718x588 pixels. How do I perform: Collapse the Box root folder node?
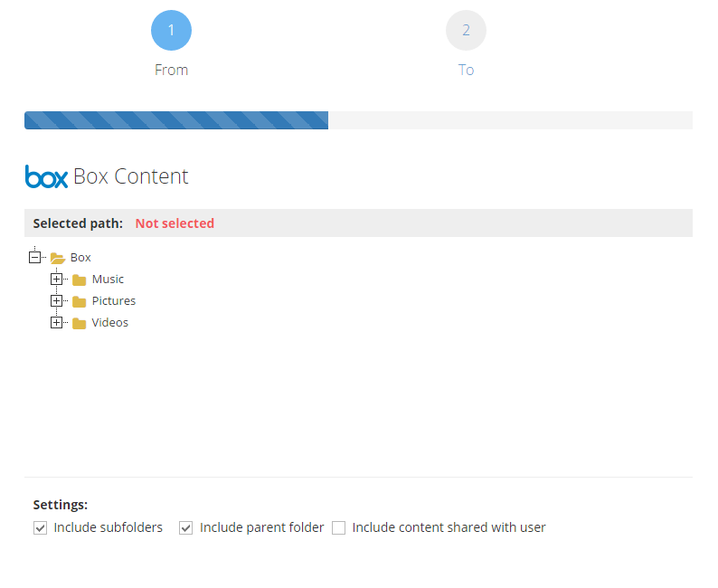click(x=34, y=258)
